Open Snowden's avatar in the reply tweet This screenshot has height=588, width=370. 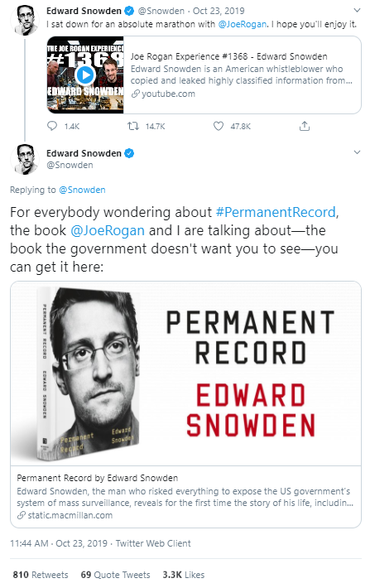pyautogui.click(x=25, y=159)
